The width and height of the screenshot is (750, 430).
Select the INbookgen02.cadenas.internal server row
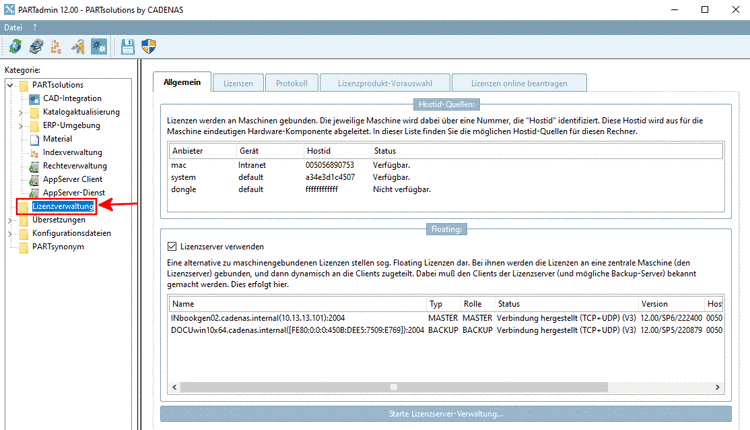point(446,318)
